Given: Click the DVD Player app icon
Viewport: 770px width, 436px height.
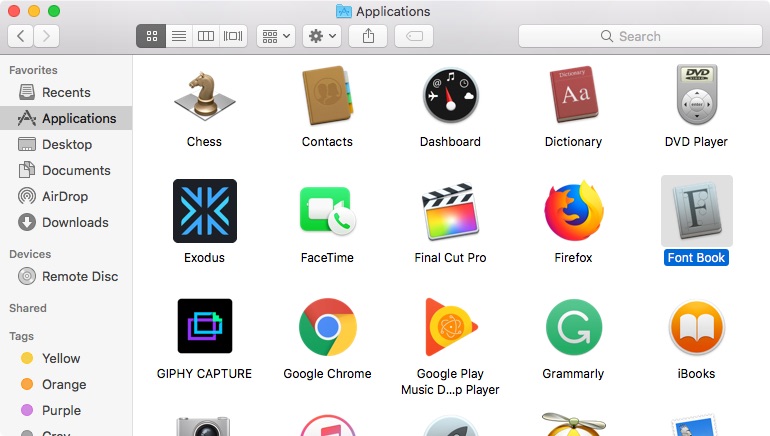Looking at the screenshot, I should 697,95.
